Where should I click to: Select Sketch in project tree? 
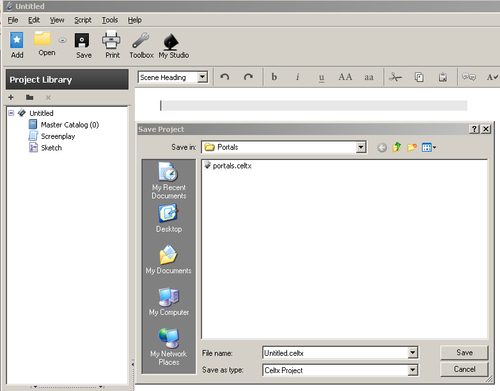coord(45,148)
